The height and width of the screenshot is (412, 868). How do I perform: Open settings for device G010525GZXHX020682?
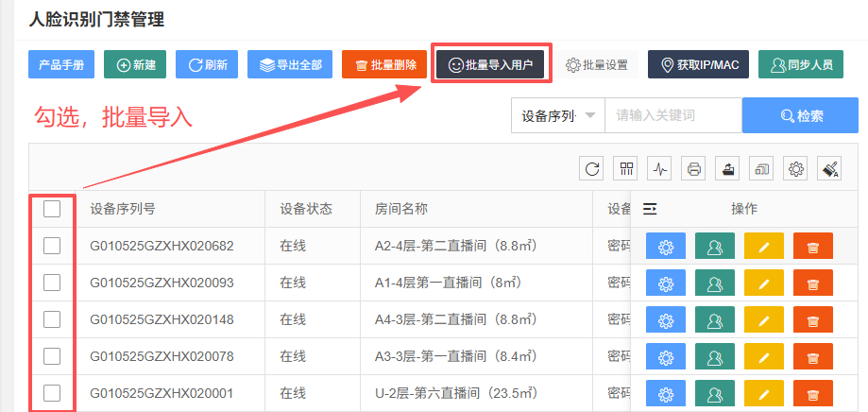pos(665,246)
